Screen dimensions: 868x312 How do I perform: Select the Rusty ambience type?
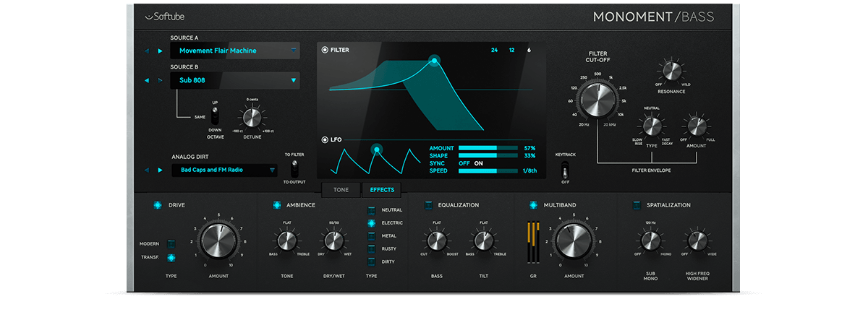[373, 248]
